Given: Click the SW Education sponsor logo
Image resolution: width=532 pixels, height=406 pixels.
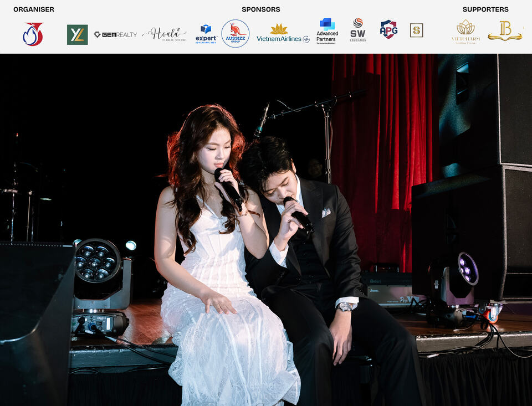Looking at the screenshot, I should pyautogui.click(x=358, y=30).
